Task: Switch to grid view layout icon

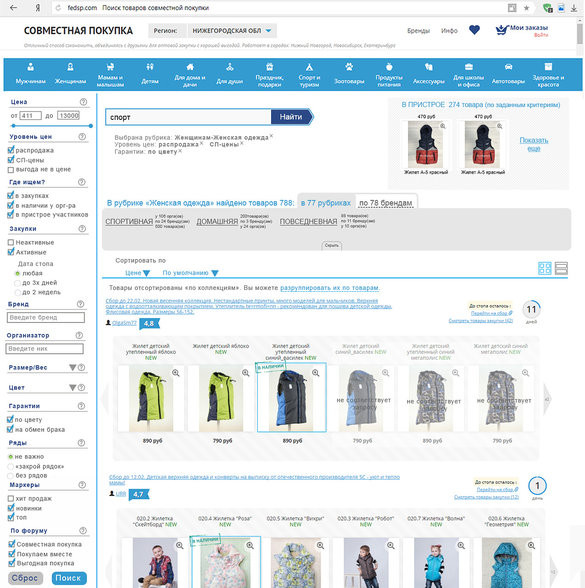Action: [x=544, y=268]
